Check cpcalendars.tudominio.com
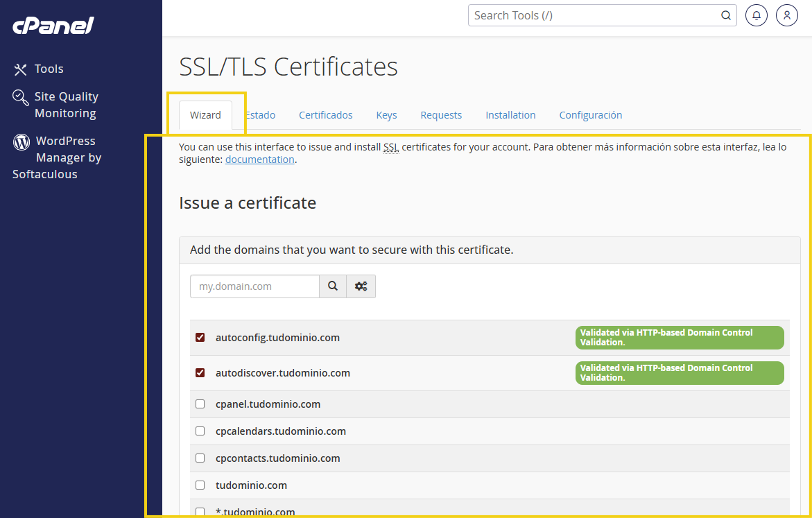 click(200, 431)
